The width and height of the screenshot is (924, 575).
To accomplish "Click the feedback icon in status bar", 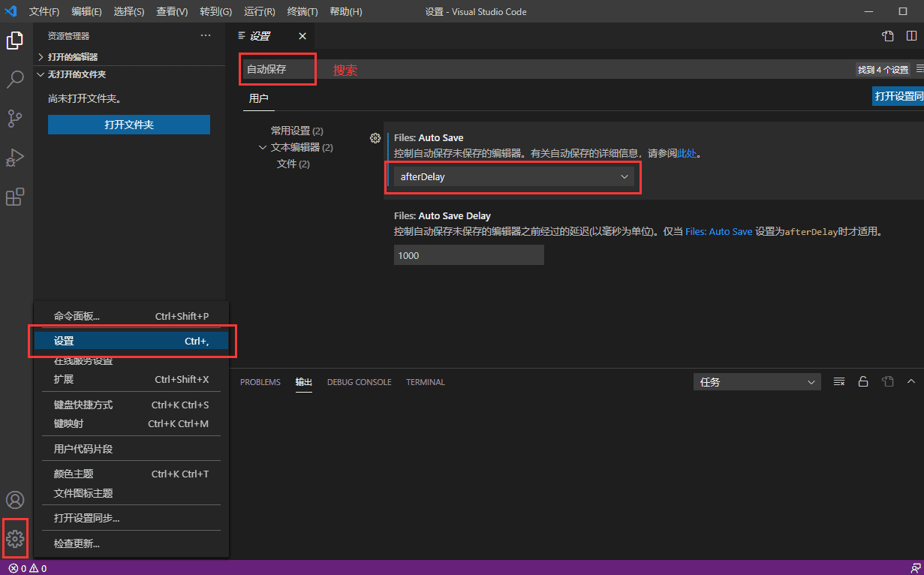I will tap(915, 568).
